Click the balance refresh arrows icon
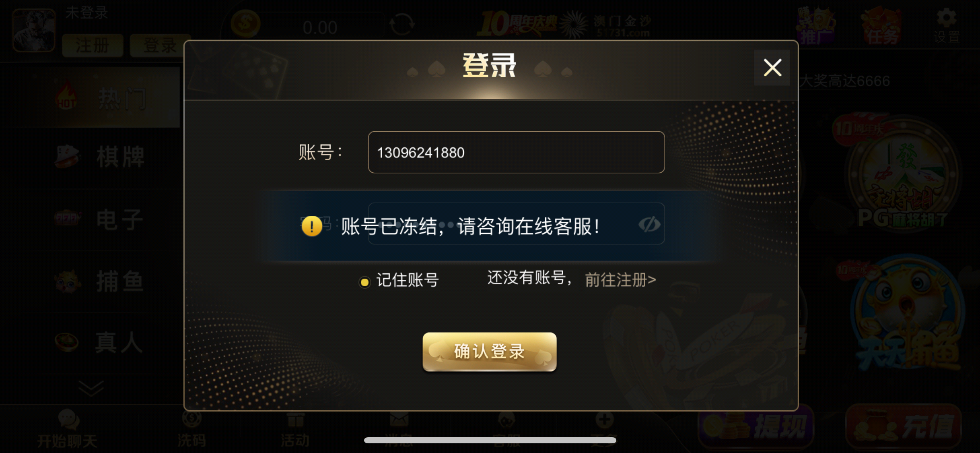 click(x=401, y=24)
